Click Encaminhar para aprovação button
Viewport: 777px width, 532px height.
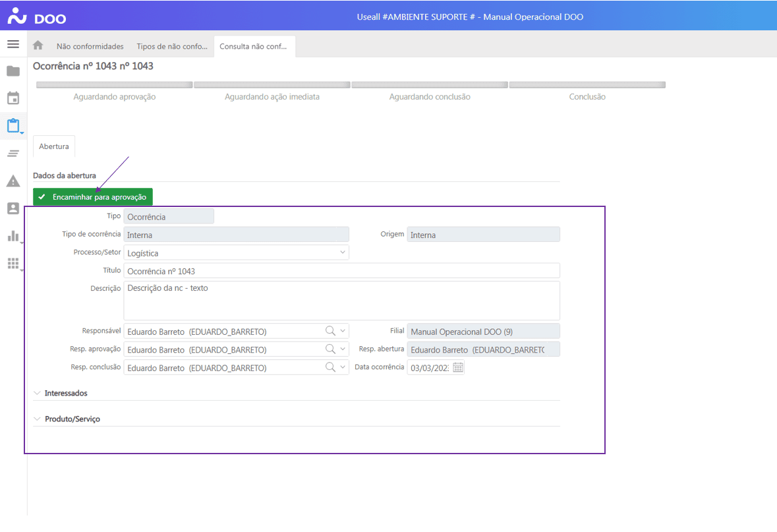point(93,197)
